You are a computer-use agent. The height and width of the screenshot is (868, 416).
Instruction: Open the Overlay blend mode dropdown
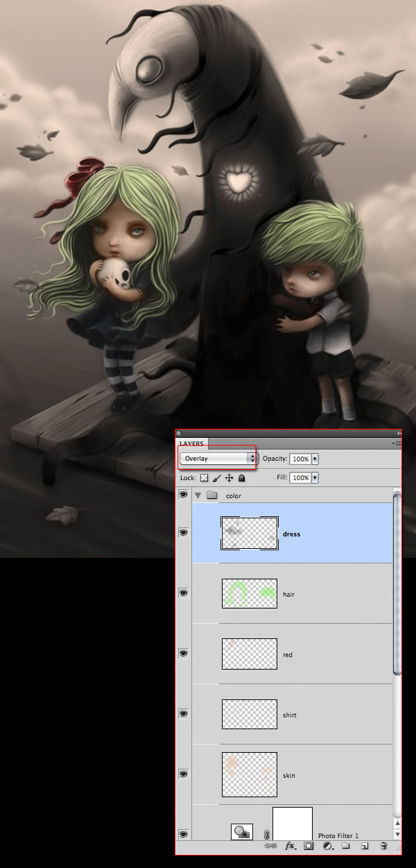pyautogui.click(x=218, y=459)
